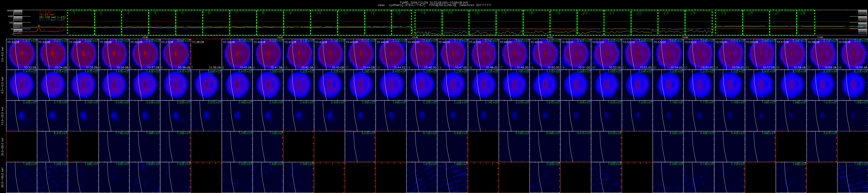Open the 3-6 keV image starting 10:32:08
The width and height of the screenshot is (868, 193).
tap(22, 54)
